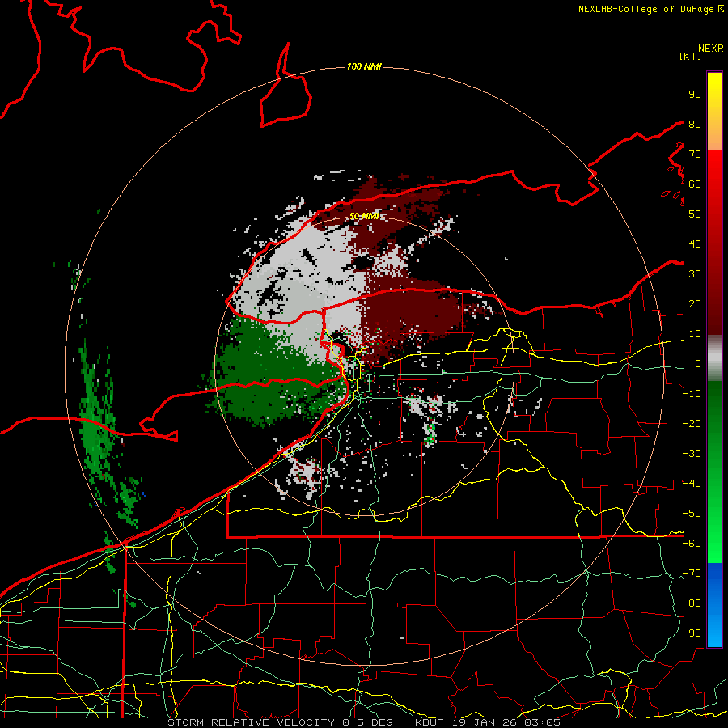Viewport: 728px width, 728px height.
Task: Click the -40 value on velocity scale
Action: click(x=692, y=484)
